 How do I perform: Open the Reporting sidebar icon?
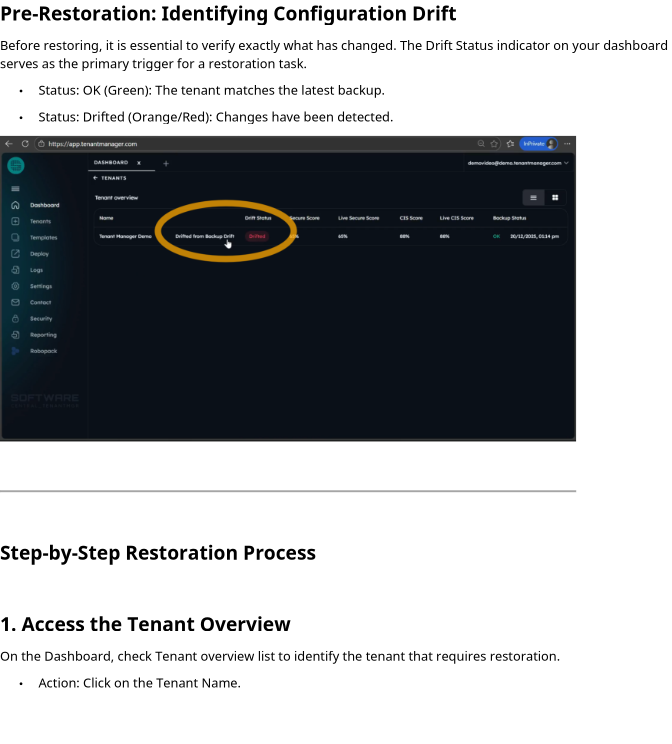point(15,335)
